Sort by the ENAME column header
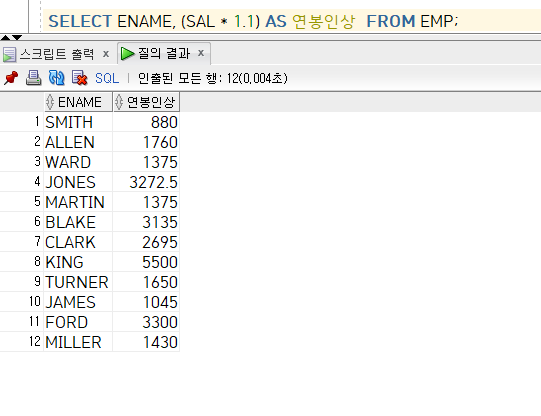541x416 pixels. pyautogui.click(x=79, y=102)
